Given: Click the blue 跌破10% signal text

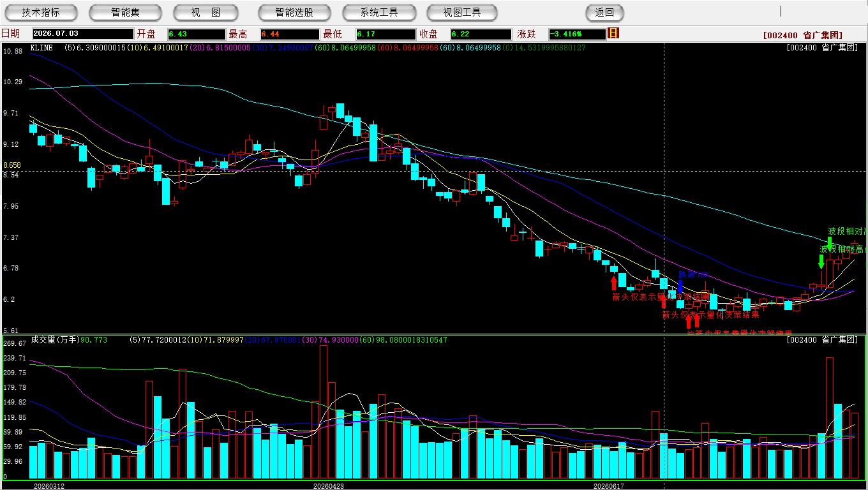Looking at the screenshot, I should [x=693, y=275].
